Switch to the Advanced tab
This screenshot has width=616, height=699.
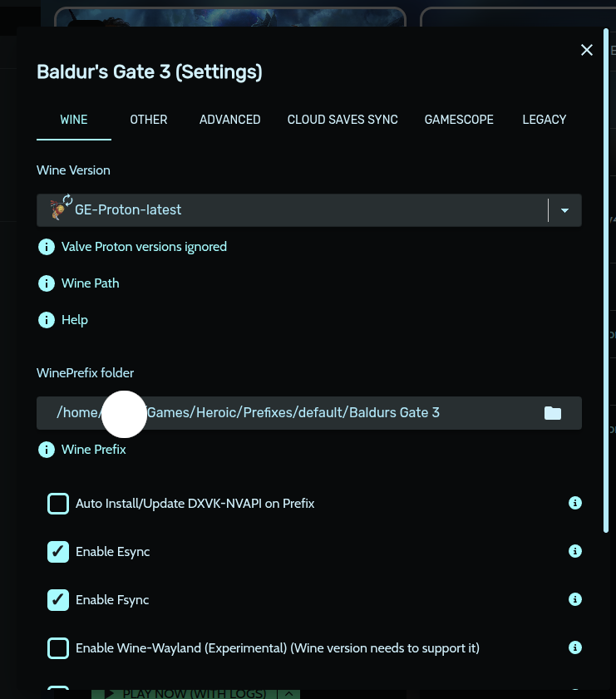tap(230, 120)
